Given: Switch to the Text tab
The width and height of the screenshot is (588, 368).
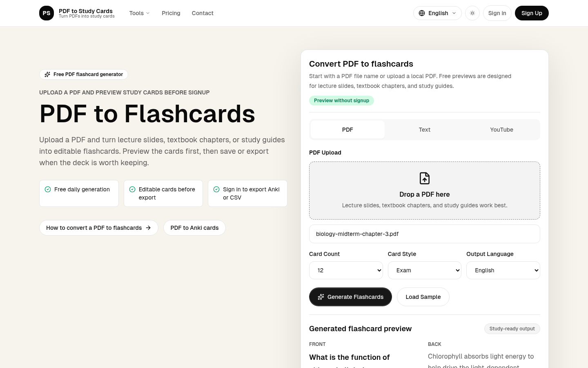Looking at the screenshot, I should point(425,130).
